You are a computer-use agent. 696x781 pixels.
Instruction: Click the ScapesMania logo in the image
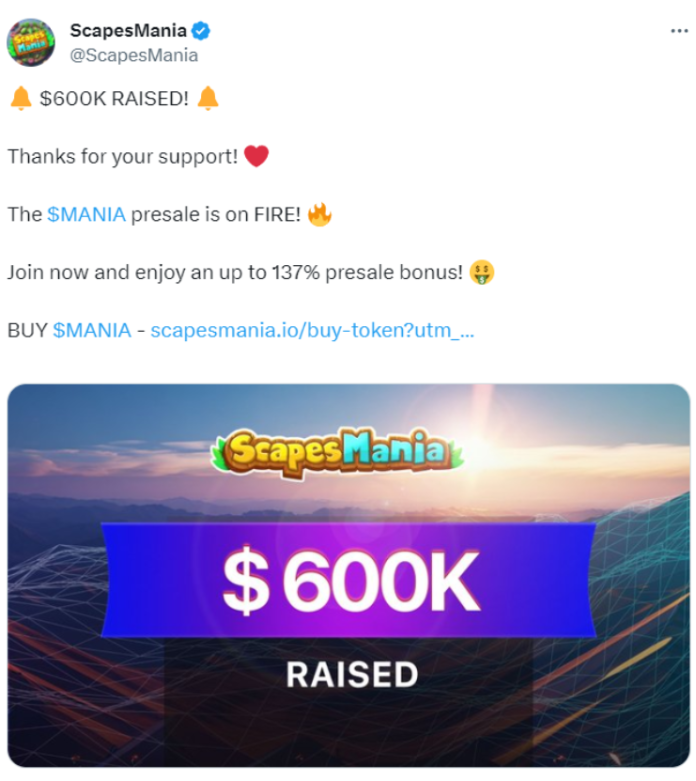pyautogui.click(x=337, y=452)
